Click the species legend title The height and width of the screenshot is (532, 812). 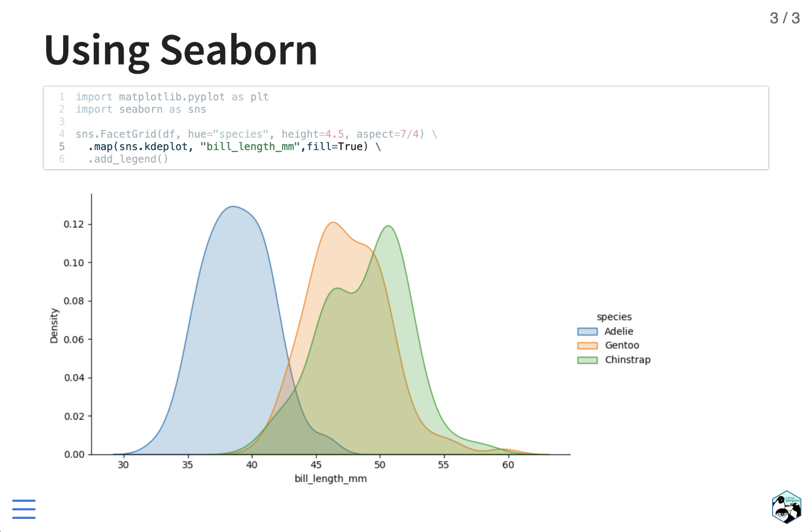point(614,316)
